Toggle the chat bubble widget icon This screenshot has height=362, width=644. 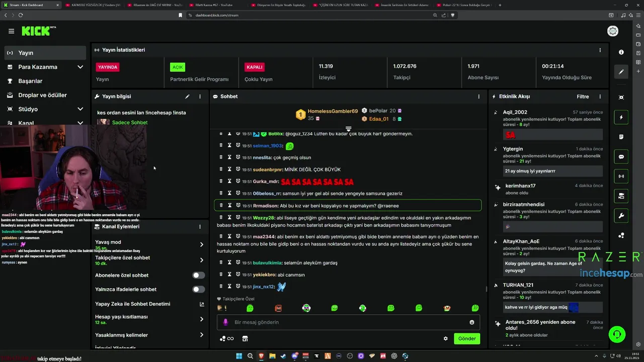tap(621, 157)
